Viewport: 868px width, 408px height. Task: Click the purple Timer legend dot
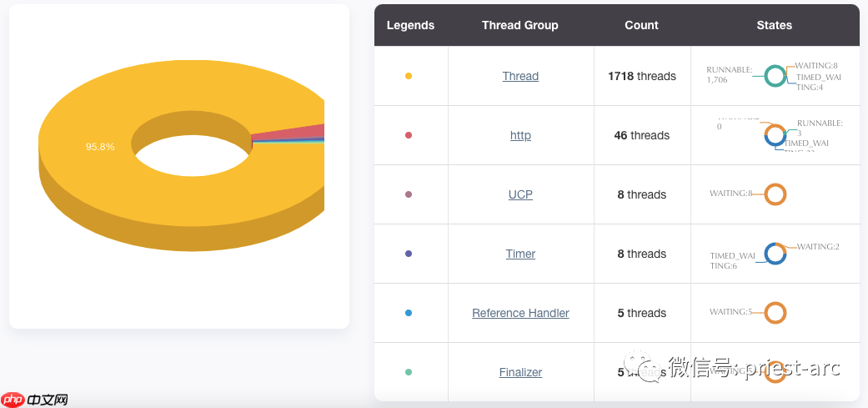click(x=409, y=254)
